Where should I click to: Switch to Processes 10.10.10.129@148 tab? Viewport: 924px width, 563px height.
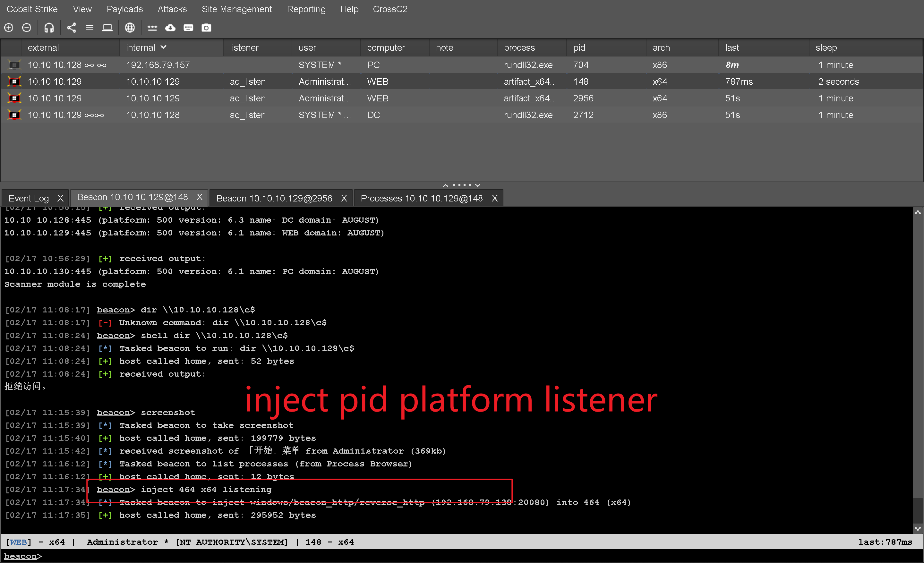point(421,198)
